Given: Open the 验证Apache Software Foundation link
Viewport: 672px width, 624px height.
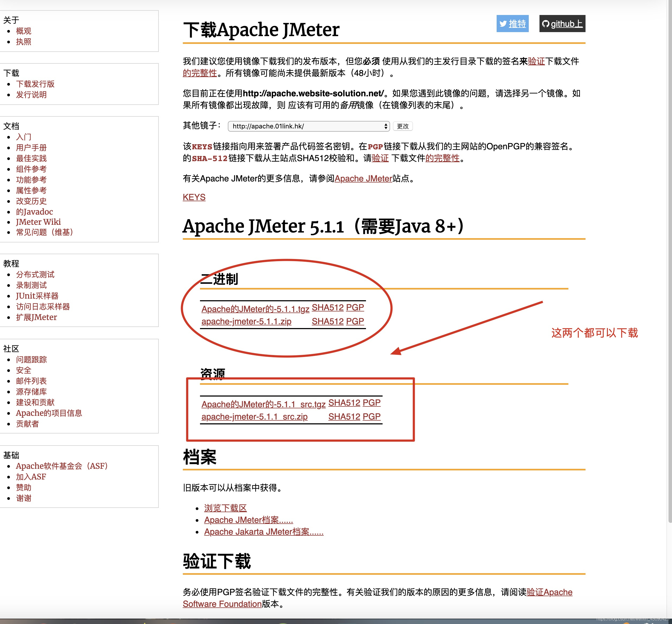Looking at the screenshot, I should (x=549, y=592).
